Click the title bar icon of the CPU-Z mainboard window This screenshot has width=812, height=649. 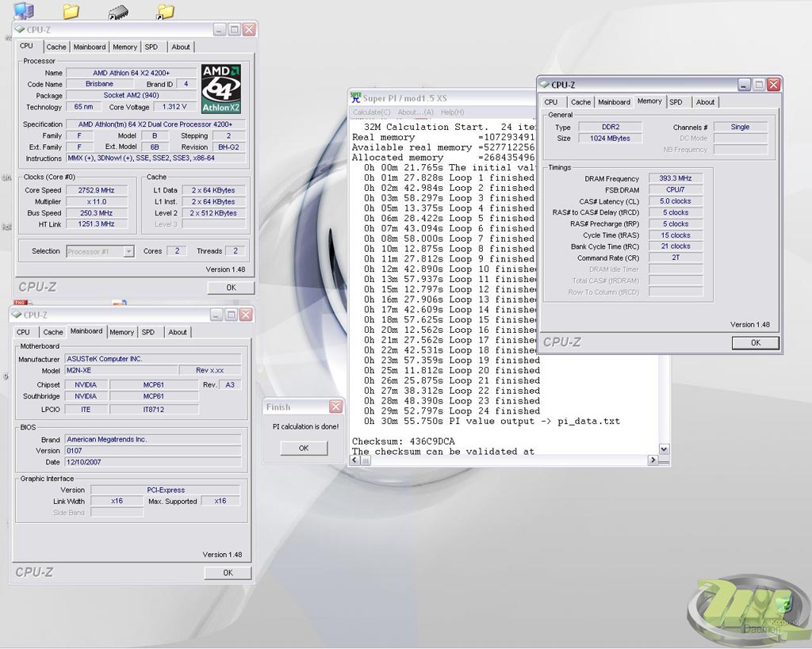click(x=17, y=315)
